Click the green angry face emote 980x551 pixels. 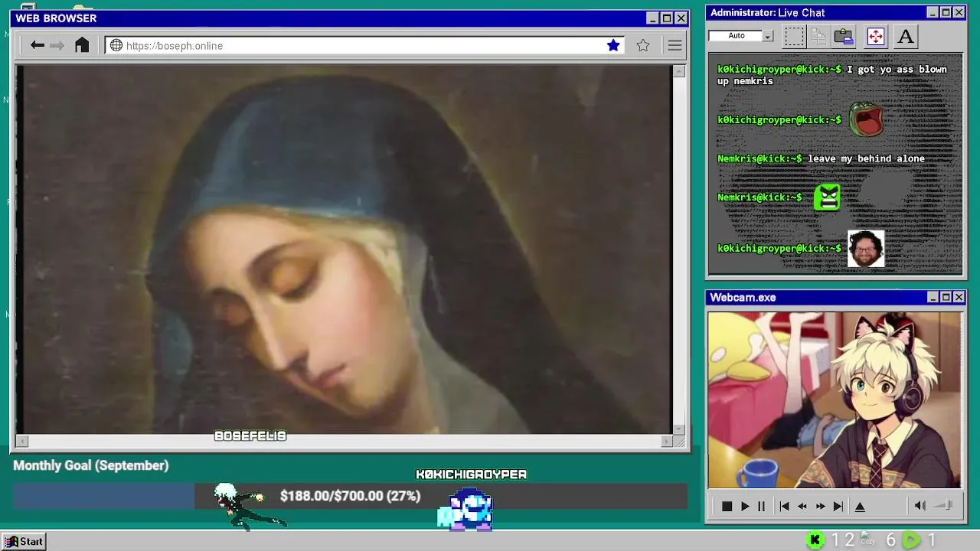pos(828,197)
